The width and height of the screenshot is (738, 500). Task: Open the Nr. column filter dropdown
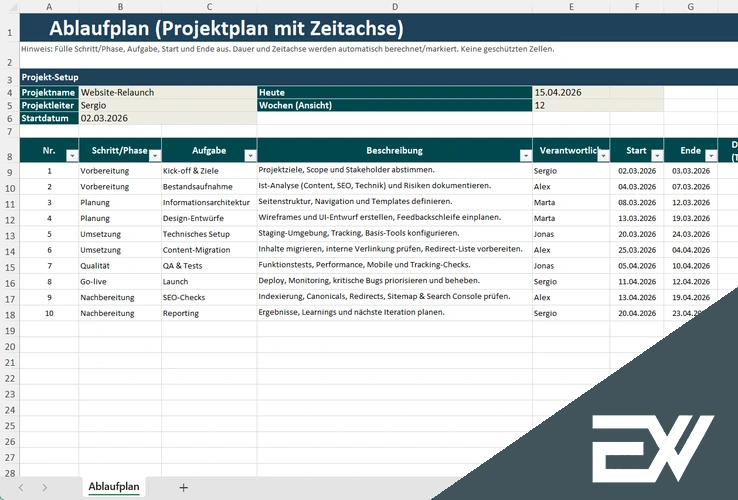point(72,156)
